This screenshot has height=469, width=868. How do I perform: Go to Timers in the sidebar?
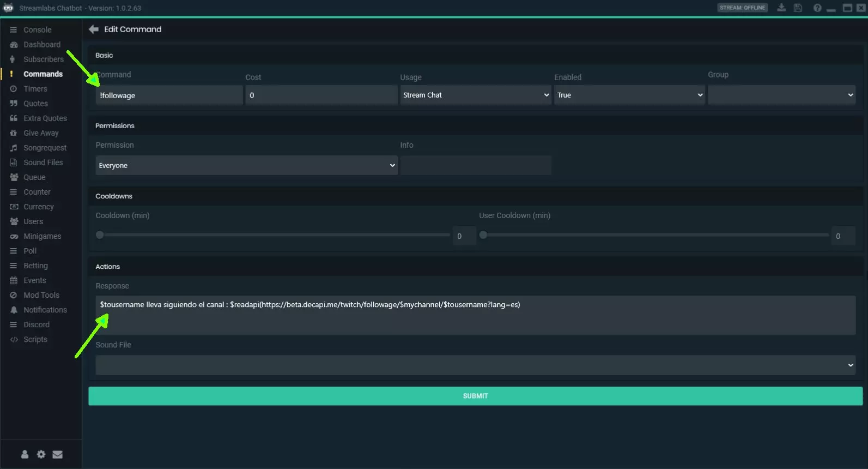click(35, 89)
